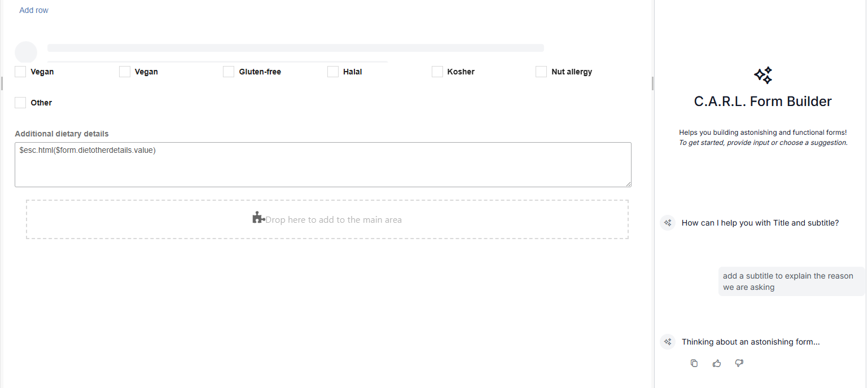The height and width of the screenshot is (388, 868).
Task: Select the Kosher checkbox
Action: pyautogui.click(x=437, y=72)
